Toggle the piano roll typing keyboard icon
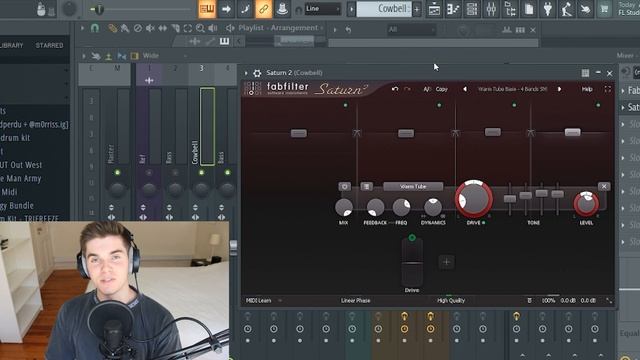 click(x=207, y=9)
